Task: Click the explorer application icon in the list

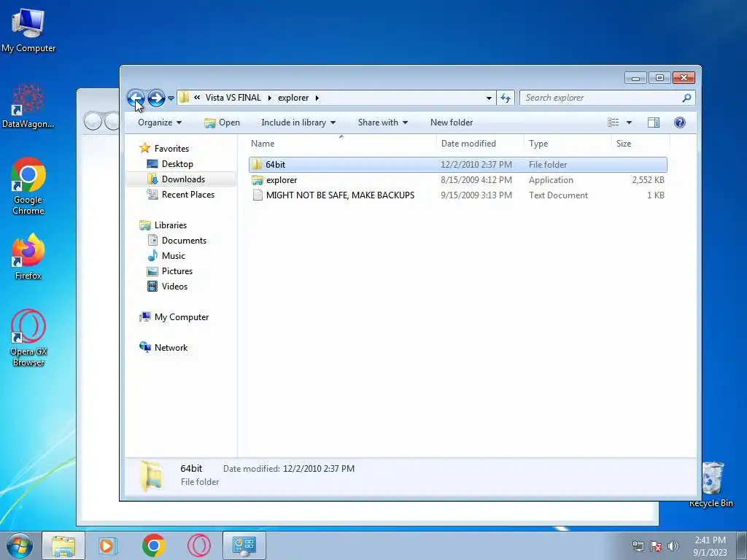Action: coord(258,180)
